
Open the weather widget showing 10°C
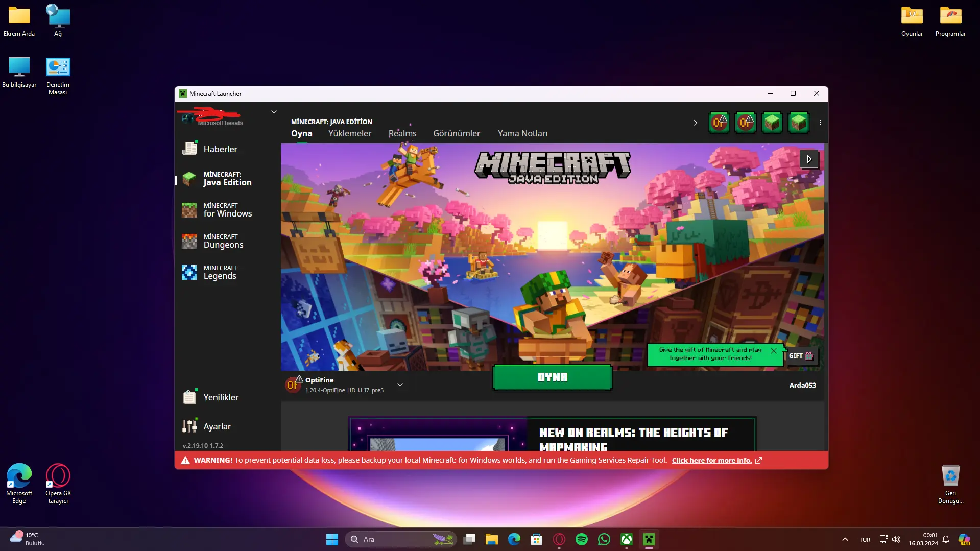tap(28, 539)
